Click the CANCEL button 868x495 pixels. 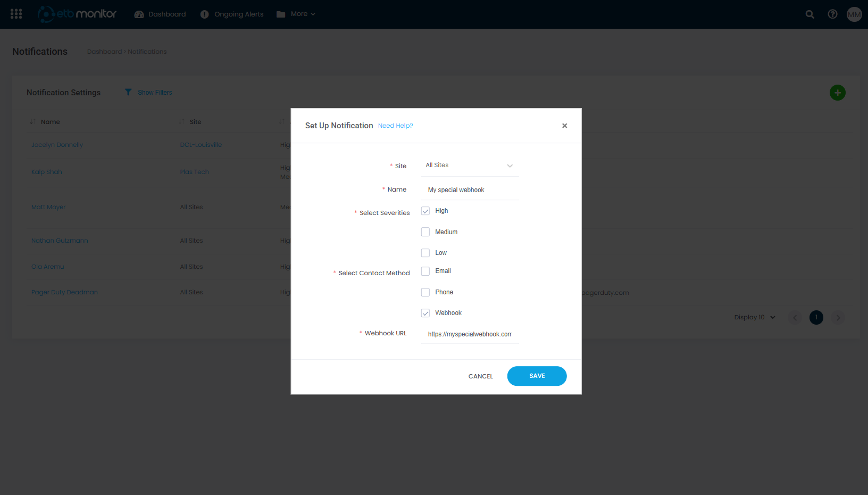[x=481, y=376]
